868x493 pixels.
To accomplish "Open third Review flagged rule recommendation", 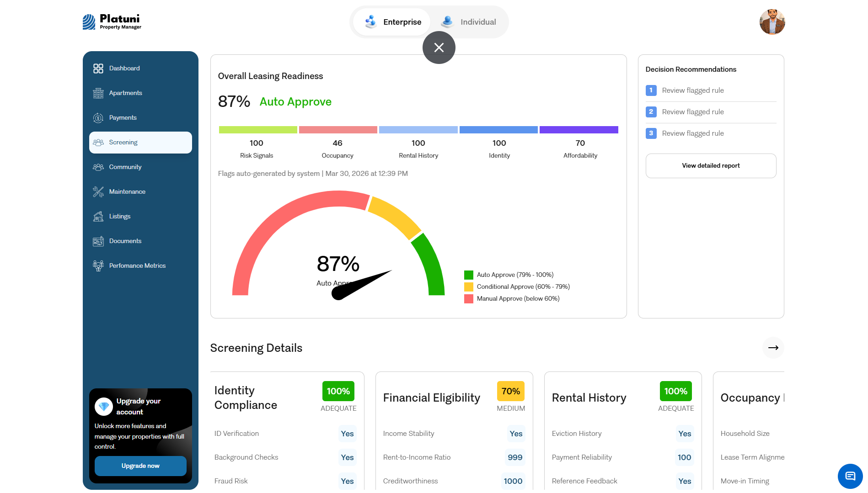I will click(x=711, y=133).
